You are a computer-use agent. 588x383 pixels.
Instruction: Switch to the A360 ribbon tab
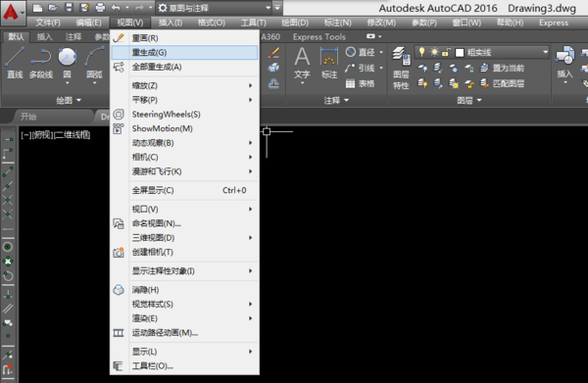click(270, 36)
